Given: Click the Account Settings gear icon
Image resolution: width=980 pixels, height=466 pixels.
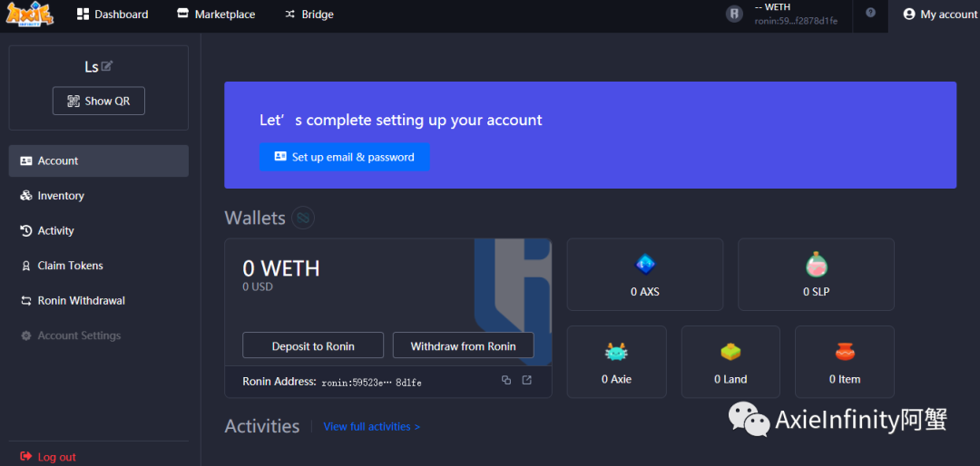Looking at the screenshot, I should click(x=26, y=335).
